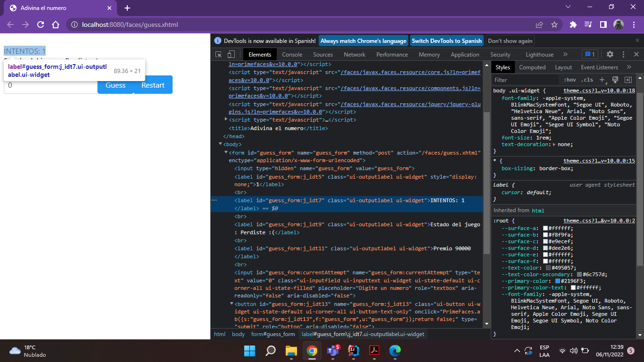Open the Computed styles tab
Screen dimensions: 644x362
tap(532, 67)
